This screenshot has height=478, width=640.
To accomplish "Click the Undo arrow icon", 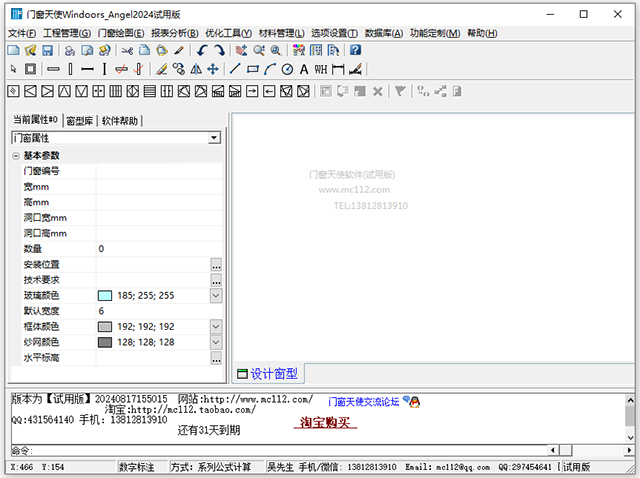I will [202, 50].
